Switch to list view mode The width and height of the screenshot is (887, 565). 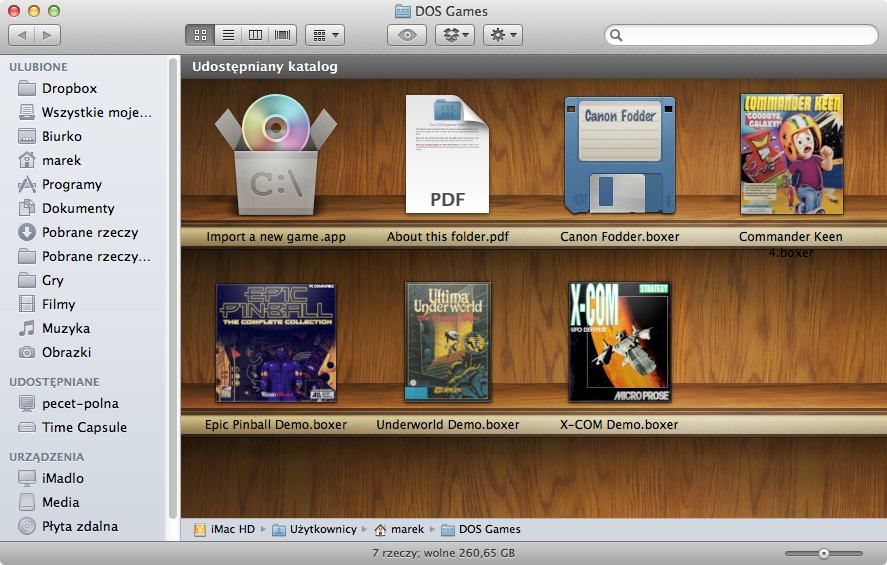click(x=228, y=35)
